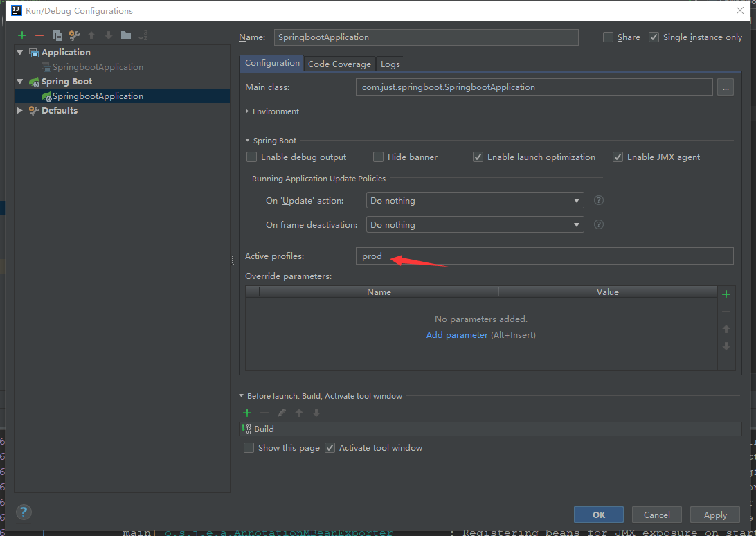
Task: Collapse the Spring Boot tree node
Action: (20, 82)
